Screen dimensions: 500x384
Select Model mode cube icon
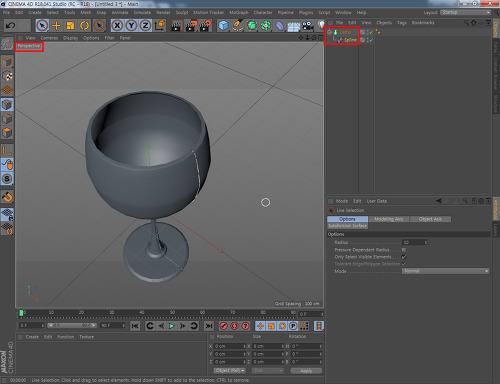point(7,62)
